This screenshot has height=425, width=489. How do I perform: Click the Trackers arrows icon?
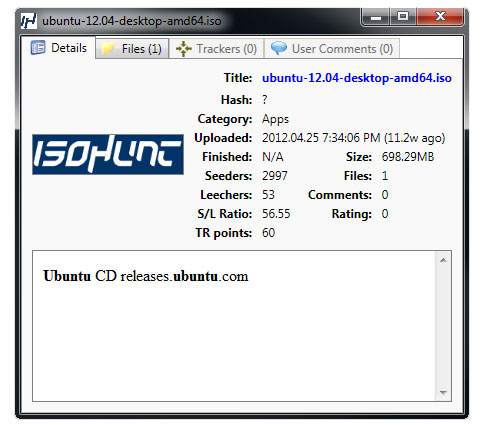tap(184, 49)
